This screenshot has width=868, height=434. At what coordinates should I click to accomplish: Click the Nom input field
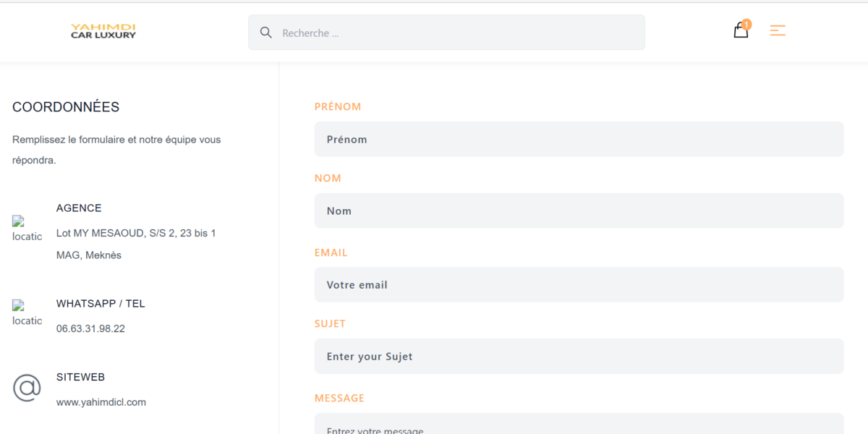coord(579,210)
